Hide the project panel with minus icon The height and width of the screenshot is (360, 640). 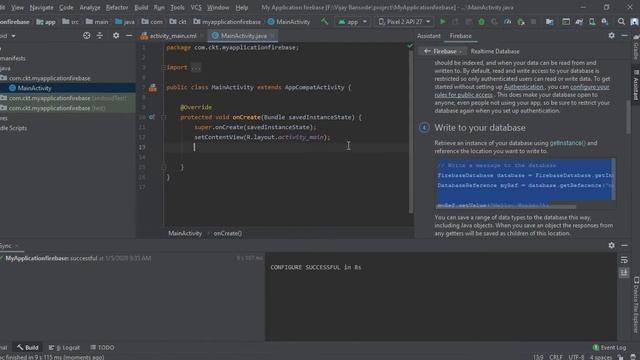129,36
